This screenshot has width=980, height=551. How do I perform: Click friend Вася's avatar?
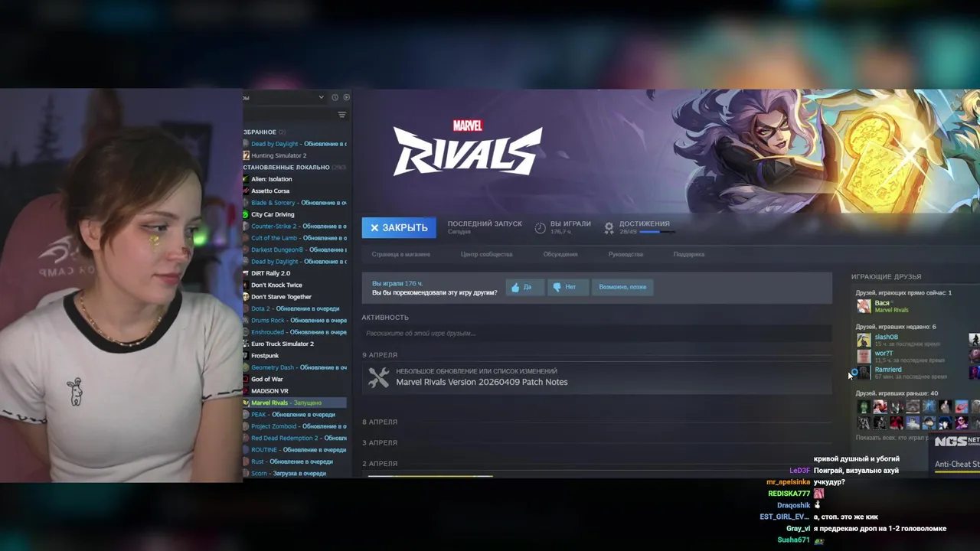[864, 306]
